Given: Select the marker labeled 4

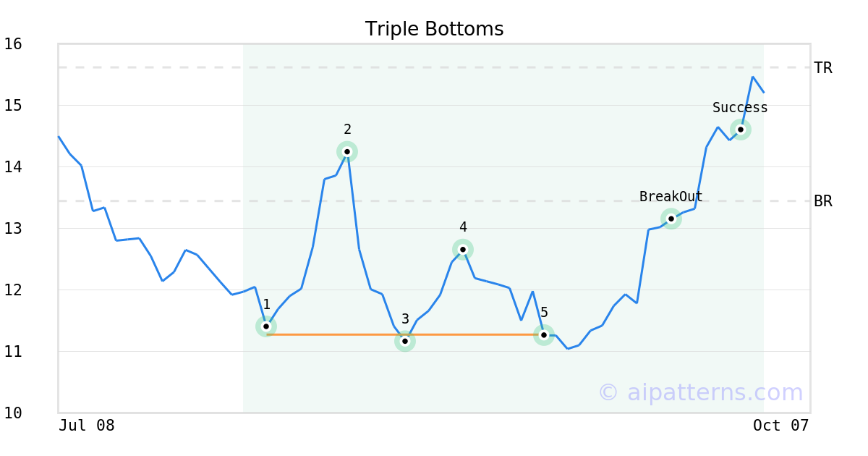Looking at the screenshot, I should tap(463, 249).
